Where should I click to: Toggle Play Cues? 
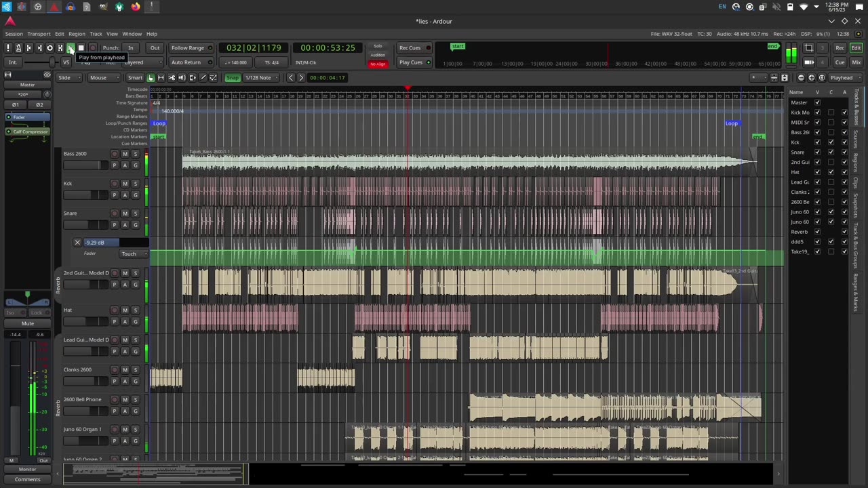tap(414, 62)
